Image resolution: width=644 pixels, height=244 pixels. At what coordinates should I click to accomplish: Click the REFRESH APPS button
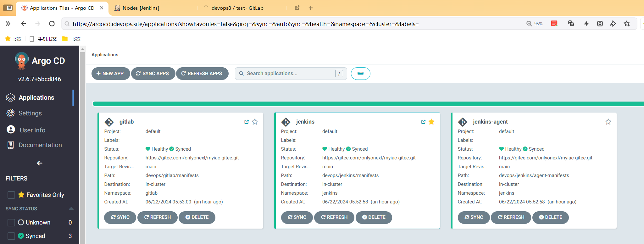pyautogui.click(x=202, y=74)
